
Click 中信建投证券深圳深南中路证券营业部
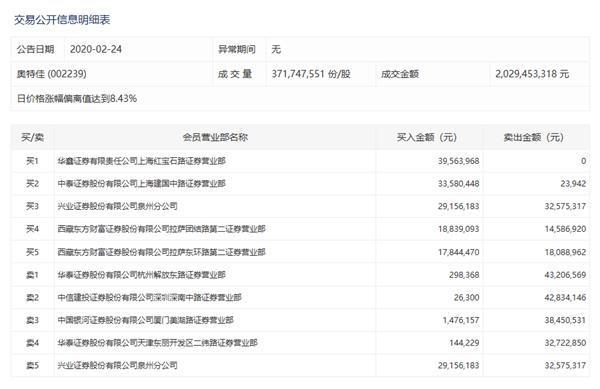coord(150,297)
